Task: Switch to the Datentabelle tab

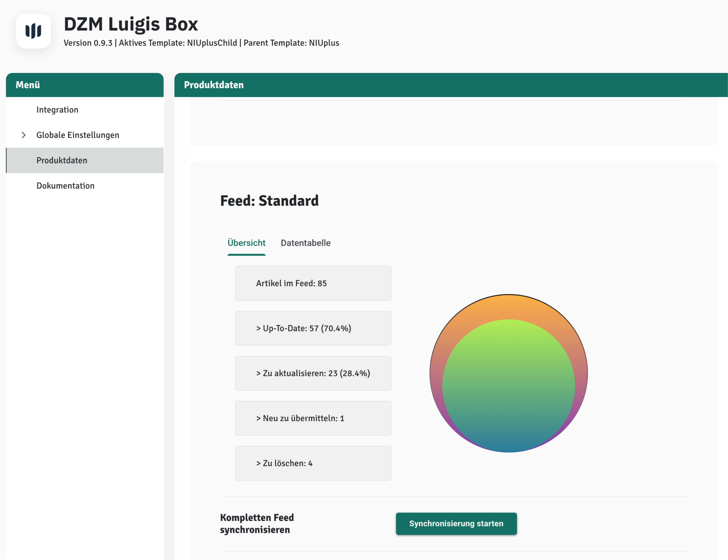Action: pyautogui.click(x=305, y=243)
